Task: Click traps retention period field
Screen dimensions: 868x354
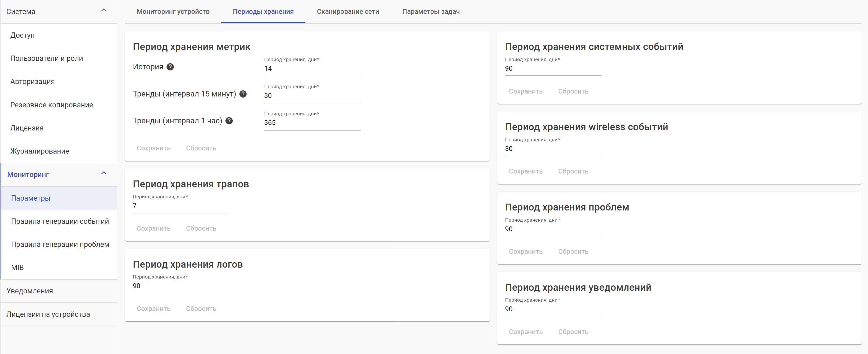Action: pos(181,206)
